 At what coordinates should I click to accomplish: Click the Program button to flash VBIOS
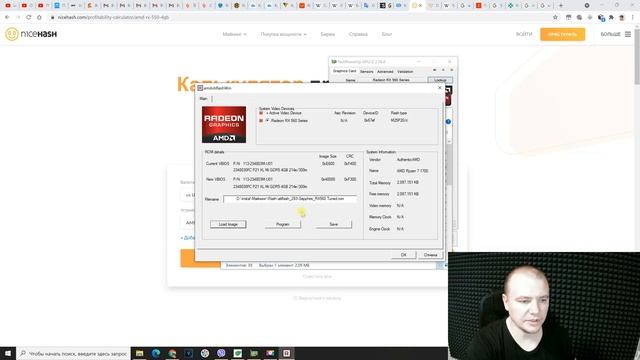(x=282, y=224)
